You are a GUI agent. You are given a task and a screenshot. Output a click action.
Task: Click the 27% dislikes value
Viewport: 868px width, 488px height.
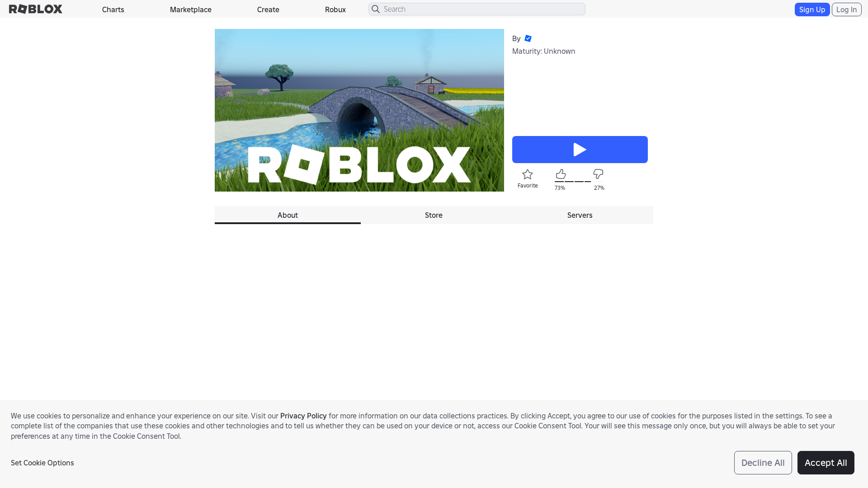599,188
